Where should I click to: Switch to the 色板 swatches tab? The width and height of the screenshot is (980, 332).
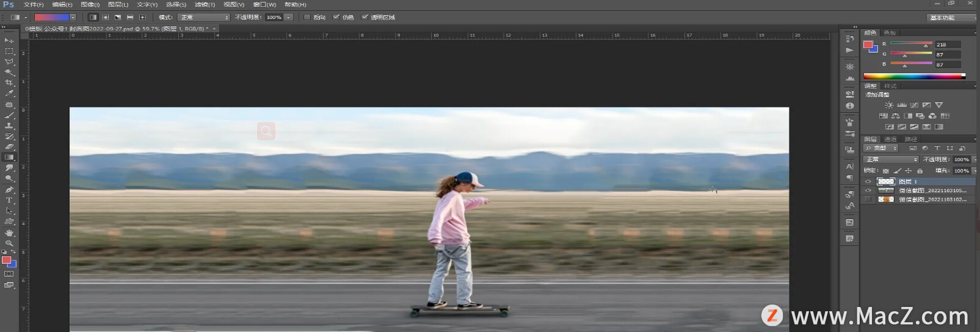[x=890, y=33]
